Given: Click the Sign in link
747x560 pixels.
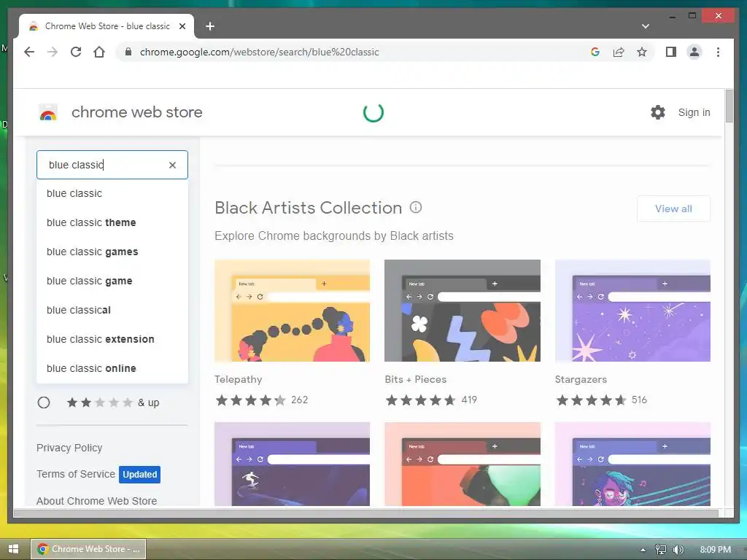Looking at the screenshot, I should coord(694,112).
